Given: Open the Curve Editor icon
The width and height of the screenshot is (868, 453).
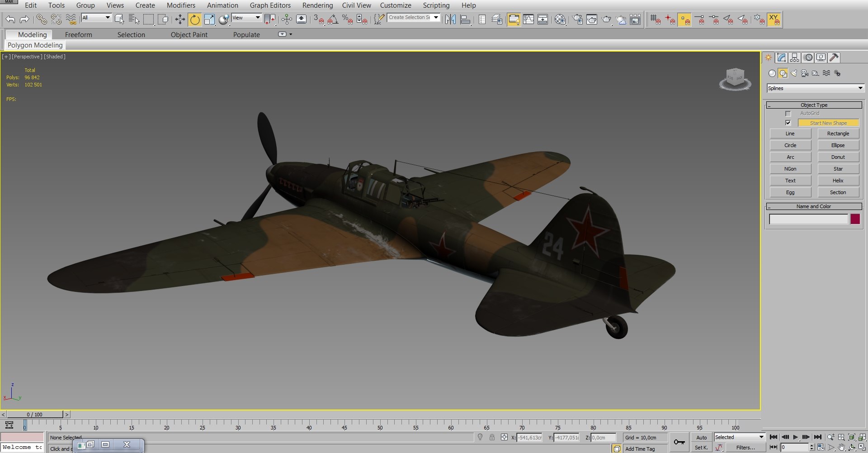Looking at the screenshot, I should coord(528,19).
